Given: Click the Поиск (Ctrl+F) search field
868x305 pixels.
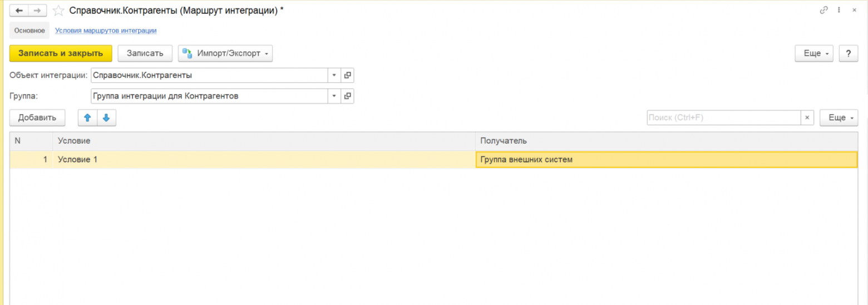Looking at the screenshot, I should tap(723, 117).
